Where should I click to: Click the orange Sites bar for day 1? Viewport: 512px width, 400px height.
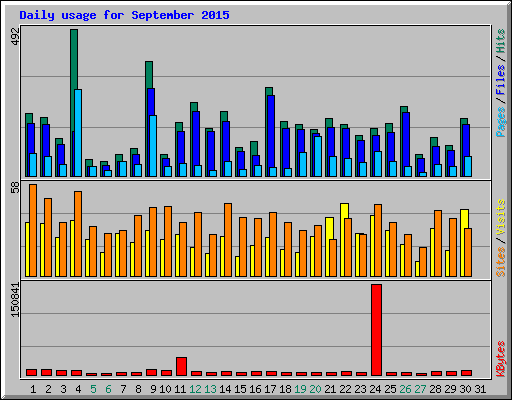coord(33,230)
